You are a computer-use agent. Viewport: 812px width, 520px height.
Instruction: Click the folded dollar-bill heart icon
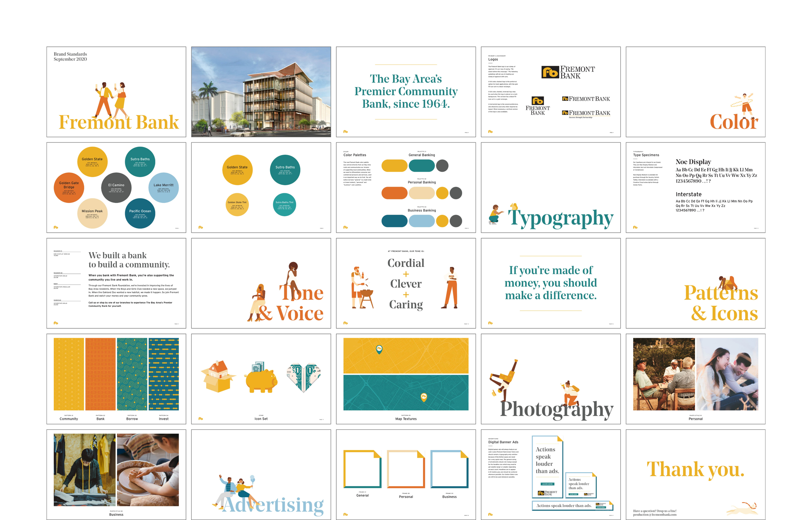pyautogui.click(x=304, y=378)
